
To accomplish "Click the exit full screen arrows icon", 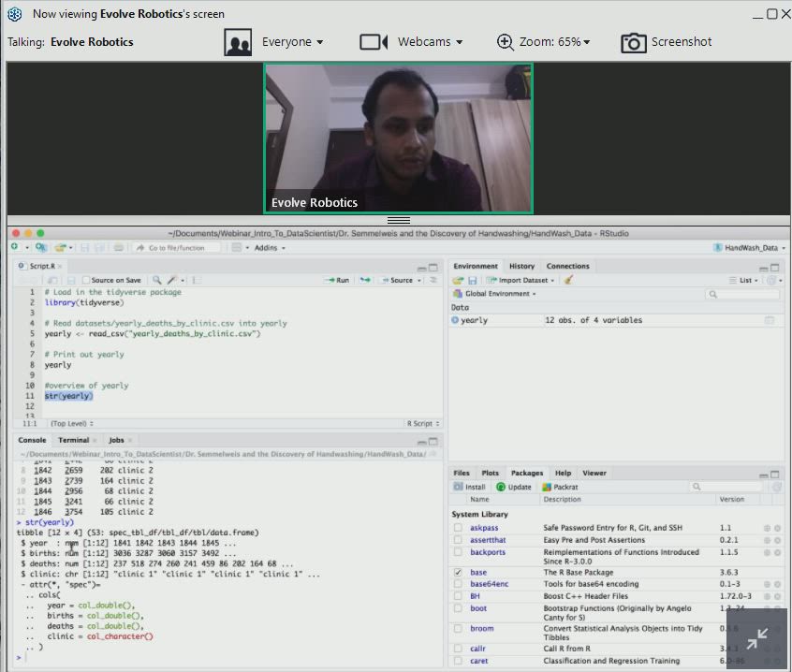I will click(x=756, y=638).
